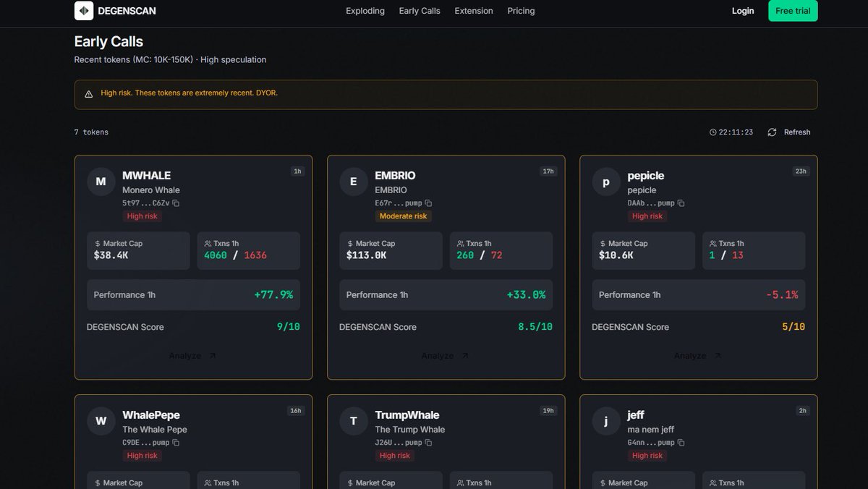Click the jeff avatar circle j
Image resolution: width=868 pixels, height=489 pixels.
[x=606, y=421]
